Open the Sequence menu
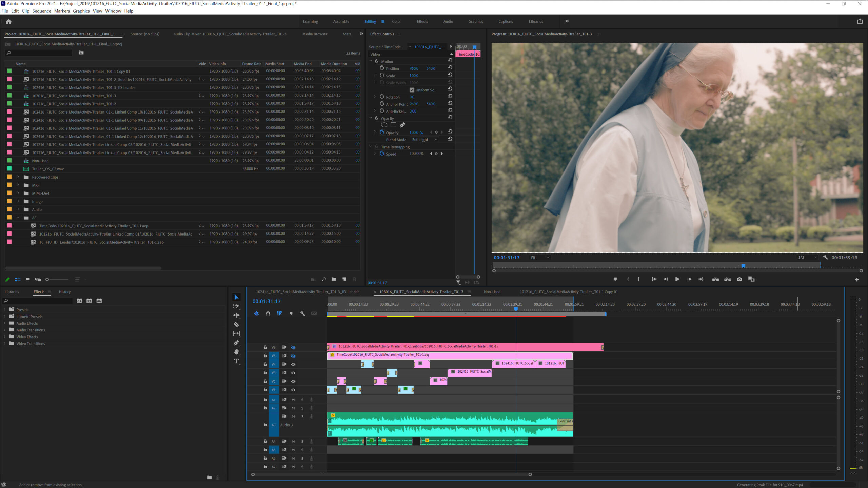868x488 pixels. (x=42, y=11)
